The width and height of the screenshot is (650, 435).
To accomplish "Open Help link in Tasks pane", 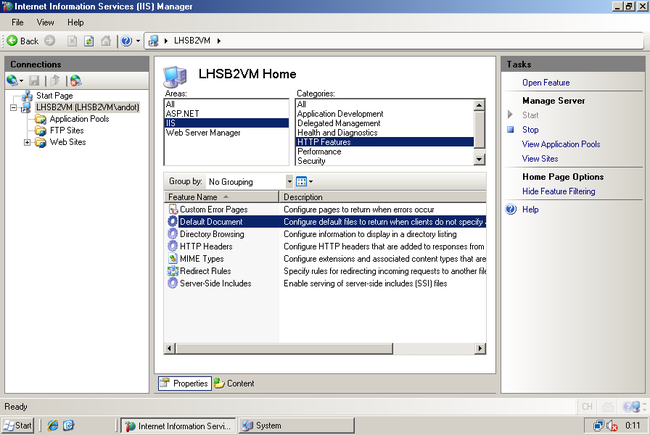I will 530,210.
